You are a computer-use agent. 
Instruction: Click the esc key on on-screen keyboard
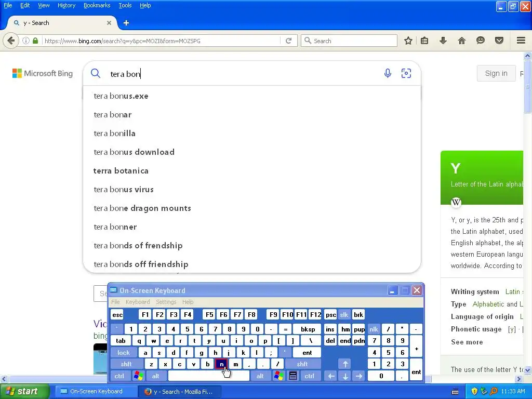pos(117,314)
